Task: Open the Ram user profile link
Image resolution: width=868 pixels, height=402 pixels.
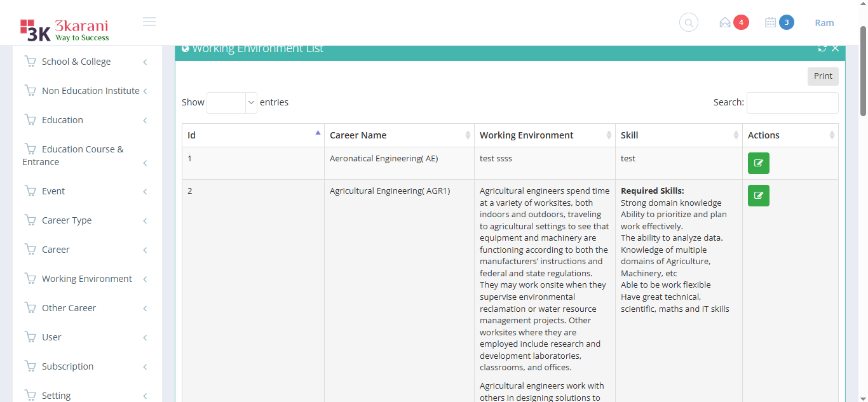Action: [824, 23]
